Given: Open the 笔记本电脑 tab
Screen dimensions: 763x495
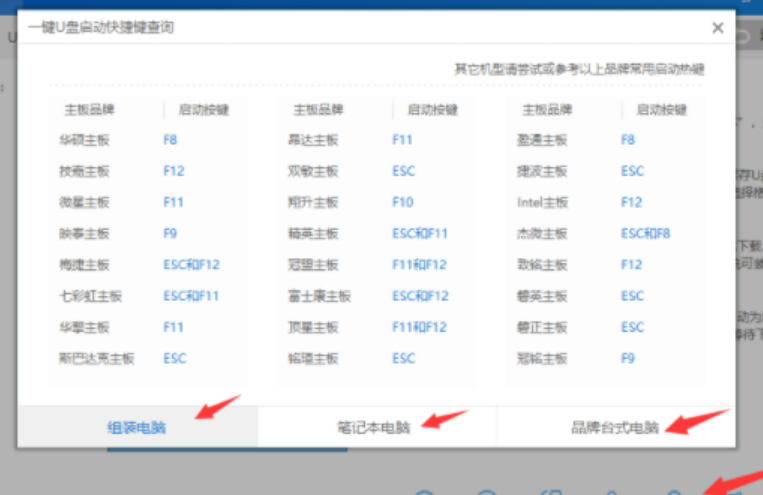Looking at the screenshot, I should point(377,428).
